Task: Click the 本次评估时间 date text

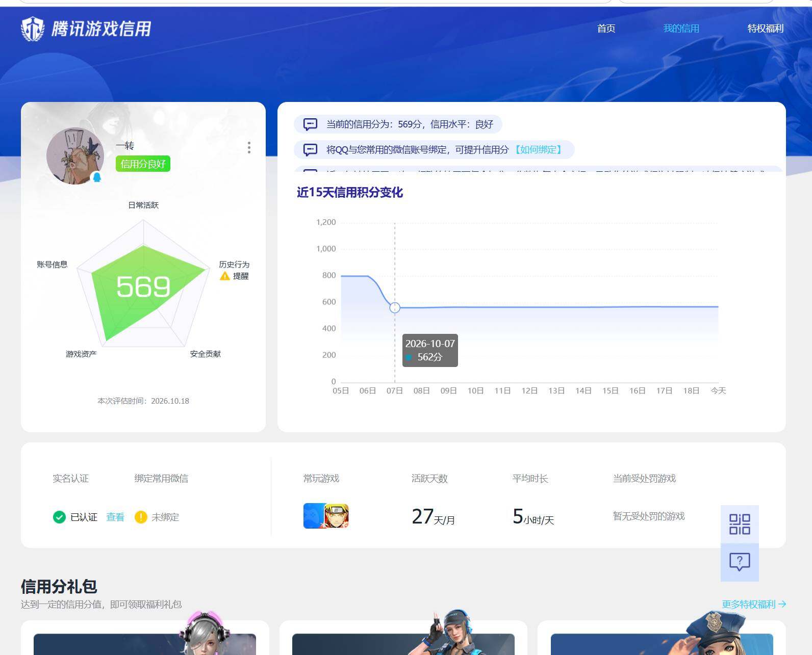Action: click(143, 401)
